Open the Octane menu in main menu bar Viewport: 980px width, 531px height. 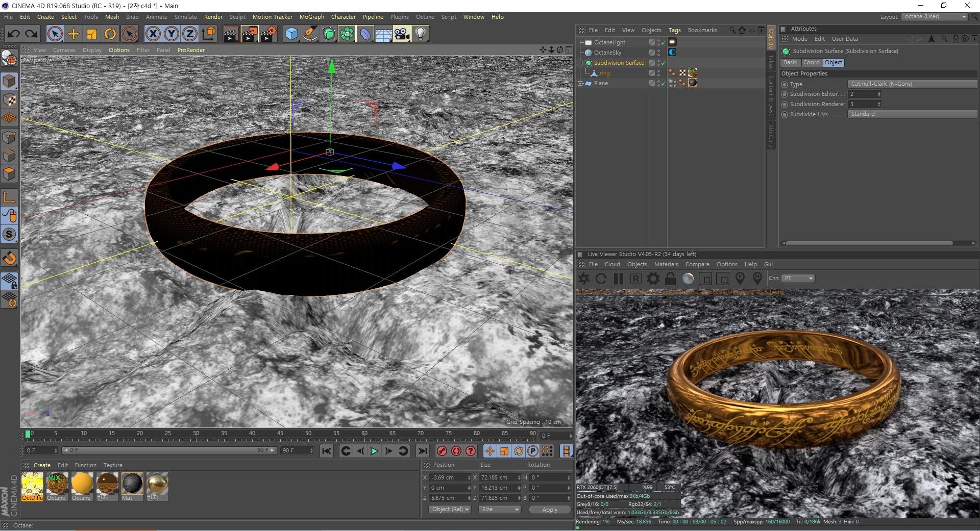[x=425, y=17]
